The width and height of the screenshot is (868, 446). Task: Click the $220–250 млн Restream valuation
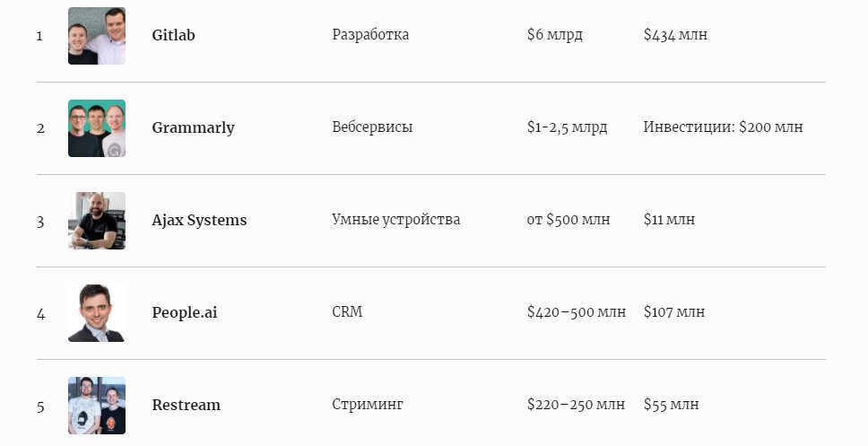[x=576, y=405]
